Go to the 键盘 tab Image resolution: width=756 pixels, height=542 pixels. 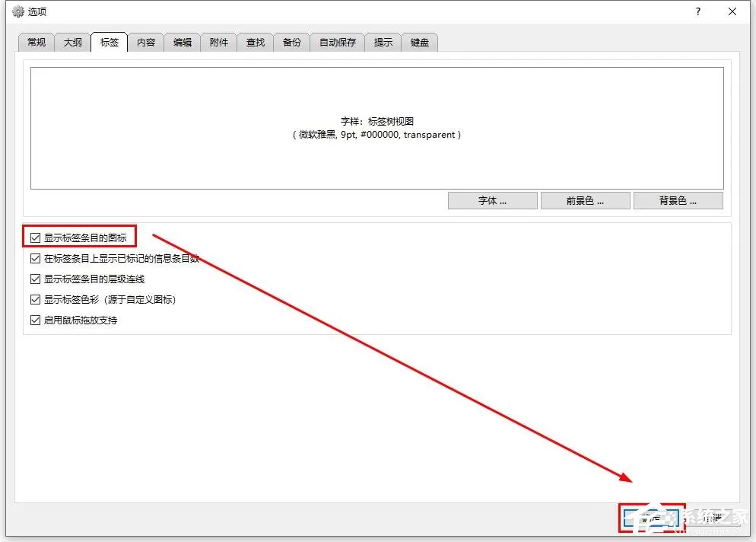tap(420, 43)
